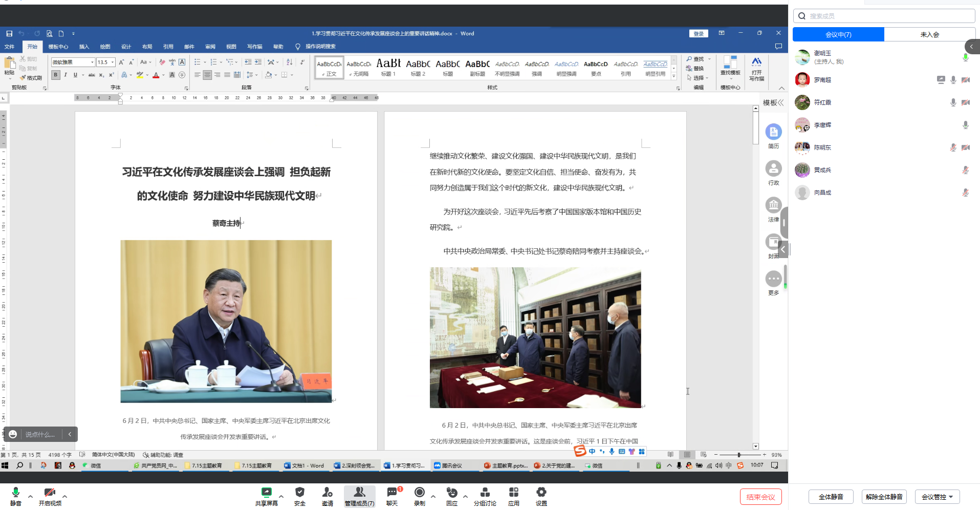Expand the font name dropdown 微软雅黑
The width and height of the screenshot is (980, 510).
coord(92,62)
